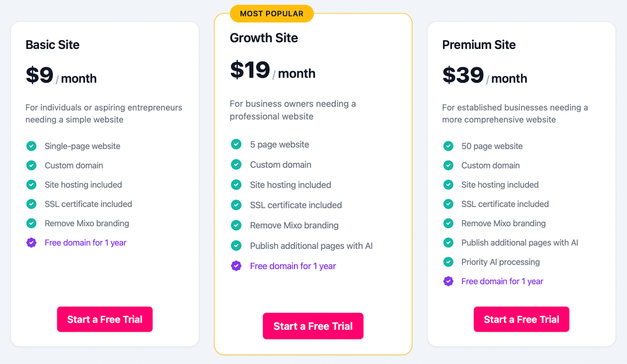Click the purple badge icon in Growth Site
This screenshot has width=627, height=364.
click(236, 266)
